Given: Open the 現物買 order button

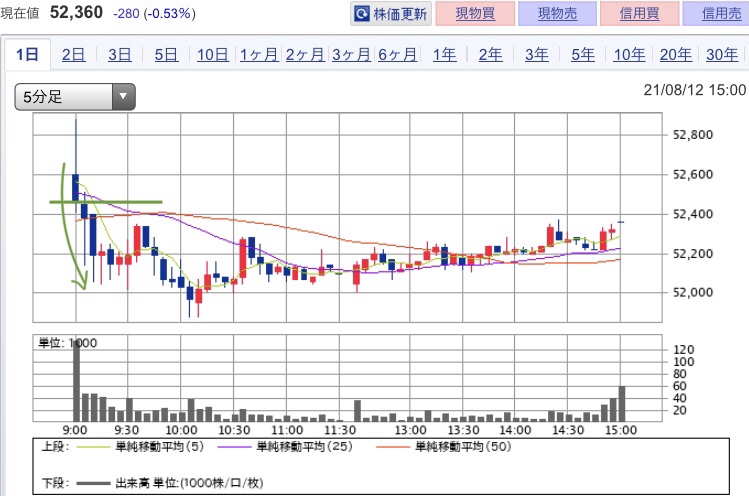Looking at the screenshot, I should [475, 14].
